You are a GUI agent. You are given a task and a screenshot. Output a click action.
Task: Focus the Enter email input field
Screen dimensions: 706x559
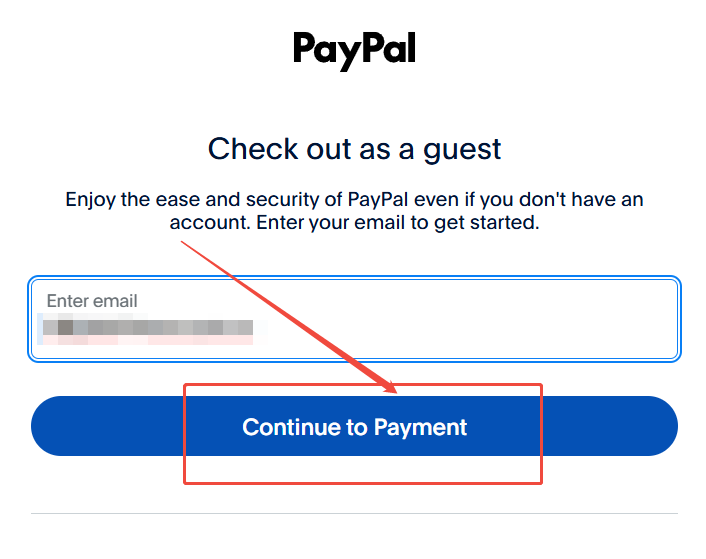pos(354,318)
